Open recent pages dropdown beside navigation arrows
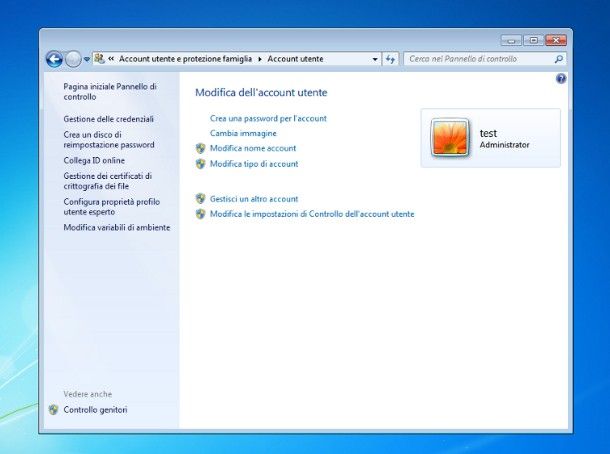Screen dimensions: 610x454 tap(87, 60)
